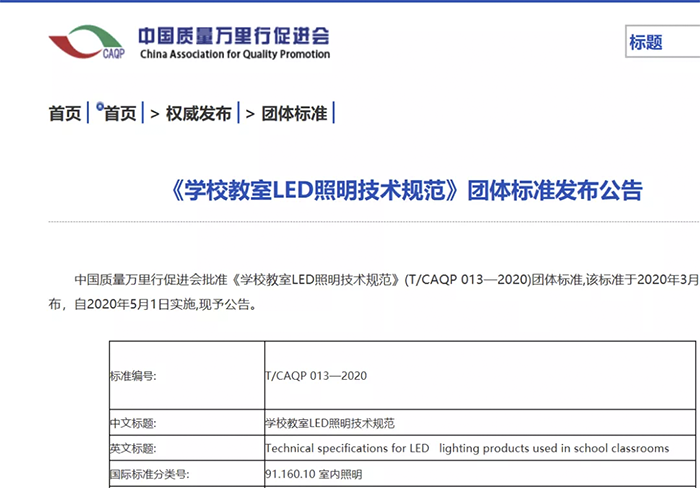The image size is (700, 488).
Task: Click the Technical specifications for LED cell
Action: coord(466,448)
